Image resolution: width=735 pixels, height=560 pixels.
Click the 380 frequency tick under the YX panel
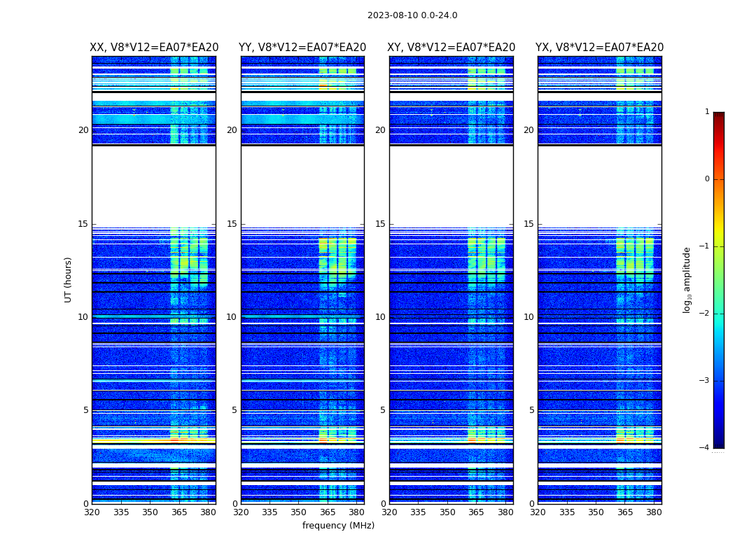pos(654,512)
